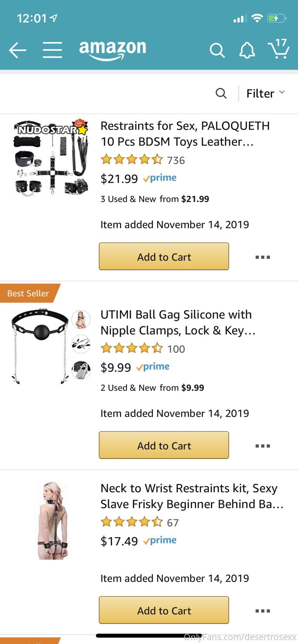Open the PALOQUETH 10 Pcs product title
The width and height of the screenshot is (298, 644).
pos(185,134)
